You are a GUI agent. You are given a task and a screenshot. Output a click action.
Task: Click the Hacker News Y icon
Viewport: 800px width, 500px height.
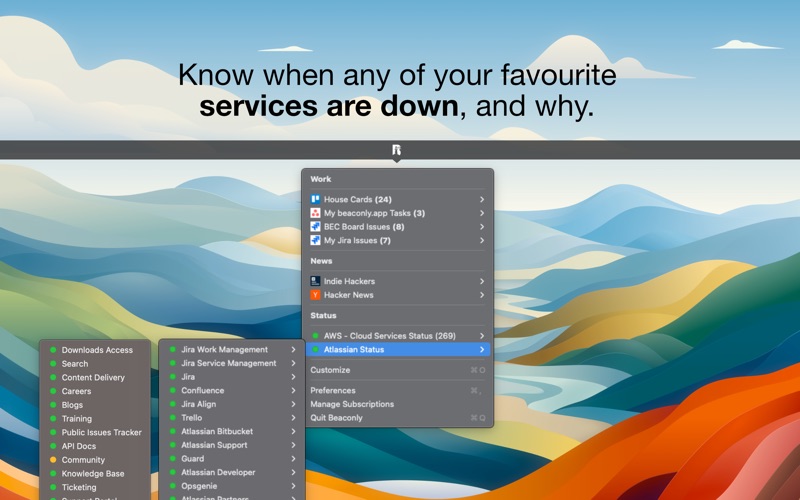pyautogui.click(x=315, y=295)
